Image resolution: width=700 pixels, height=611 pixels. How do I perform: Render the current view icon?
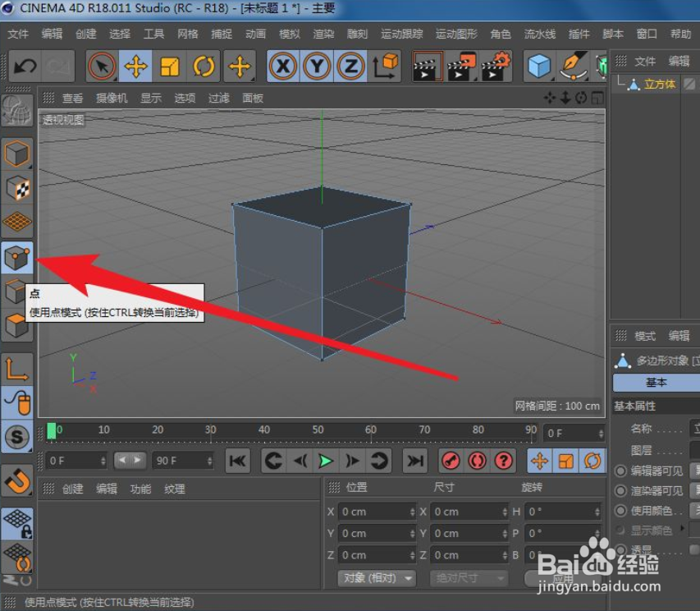point(428,67)
